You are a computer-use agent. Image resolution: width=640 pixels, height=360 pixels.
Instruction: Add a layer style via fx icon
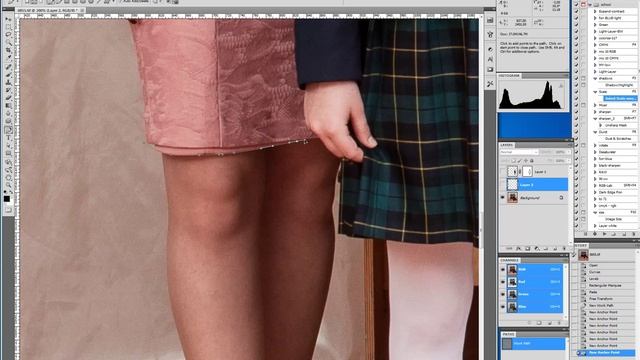[x=518, y=249]
